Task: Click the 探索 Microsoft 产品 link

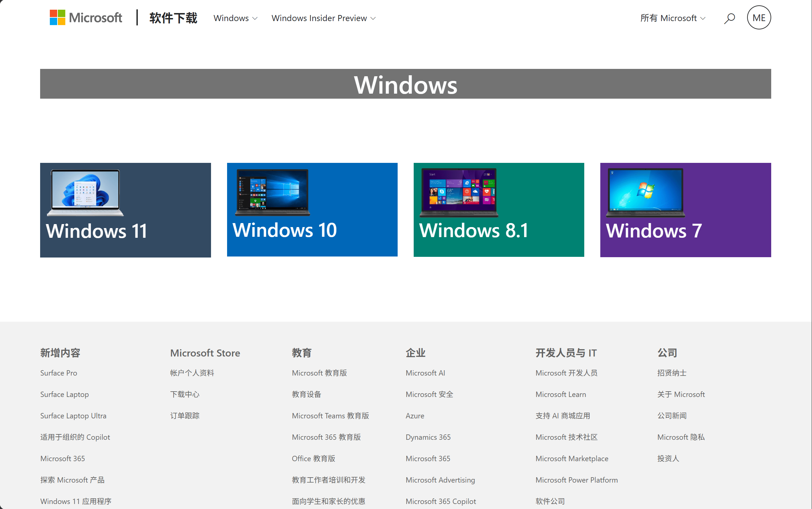Action: tap(72, 480)
